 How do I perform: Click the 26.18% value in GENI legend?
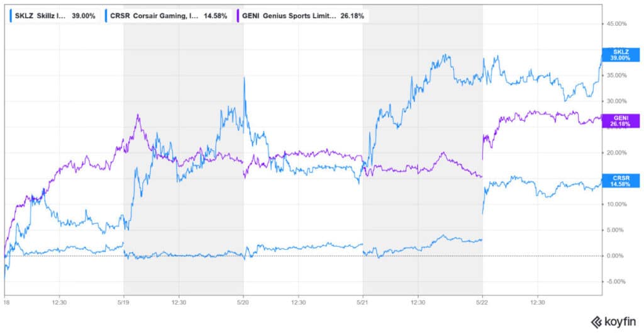tap(352, 16)
